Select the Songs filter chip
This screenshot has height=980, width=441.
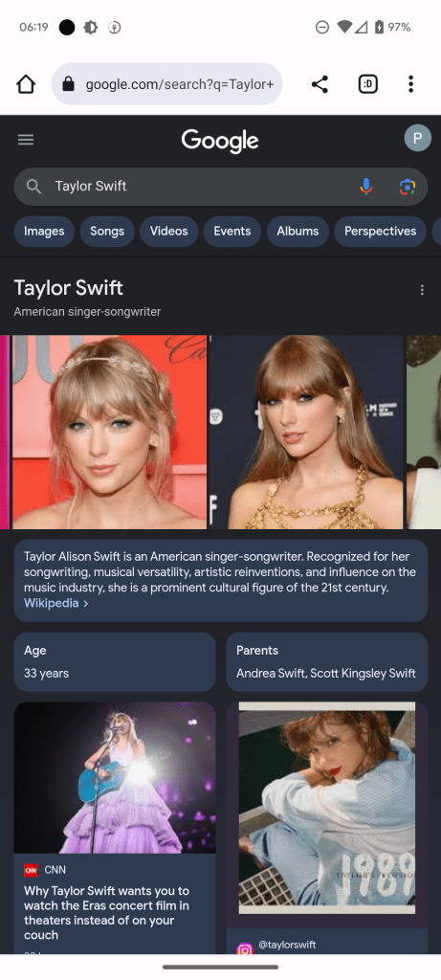[107, 232]
